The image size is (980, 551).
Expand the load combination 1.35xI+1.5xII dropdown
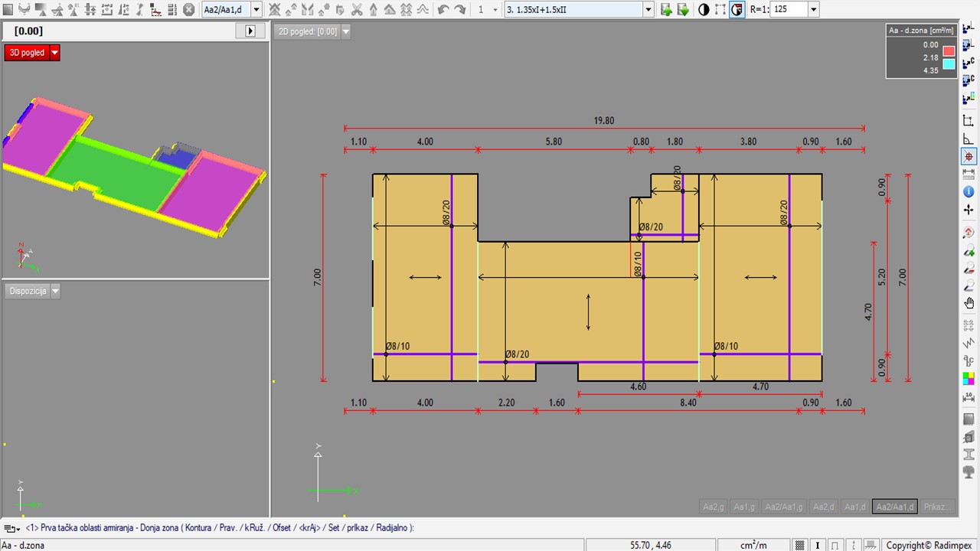[x=648, y=9]
